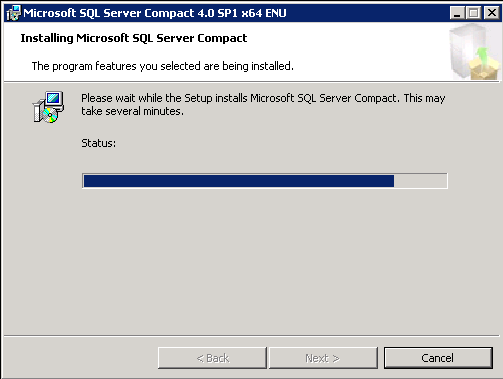Click "Installing Microsoft SQL Server Compact" heading

[x=134, y=38]
